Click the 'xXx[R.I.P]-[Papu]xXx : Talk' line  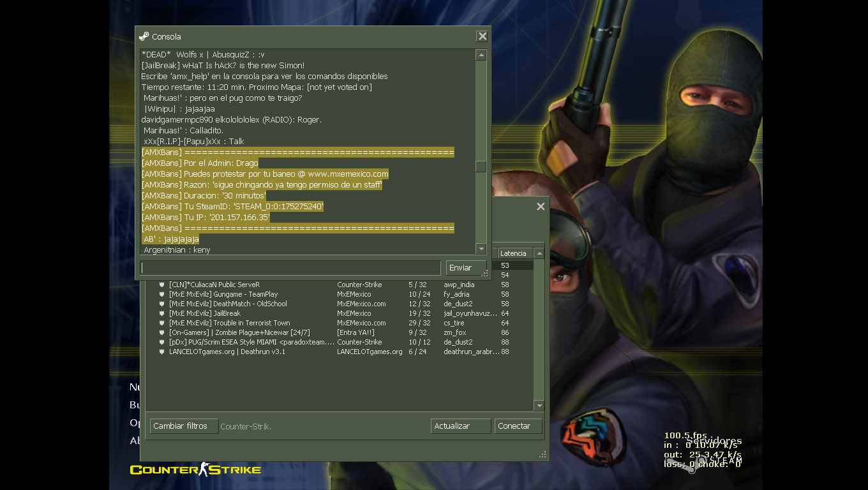click(x=194, y=141)
